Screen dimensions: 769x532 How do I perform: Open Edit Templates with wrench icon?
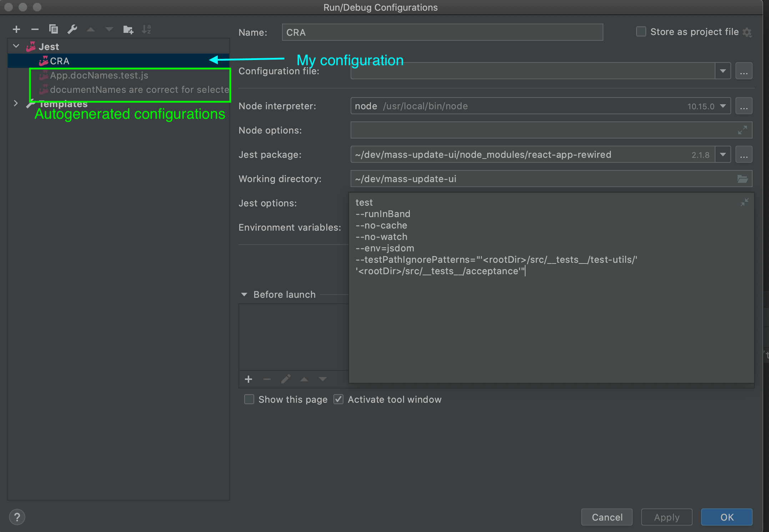(72, 29)
